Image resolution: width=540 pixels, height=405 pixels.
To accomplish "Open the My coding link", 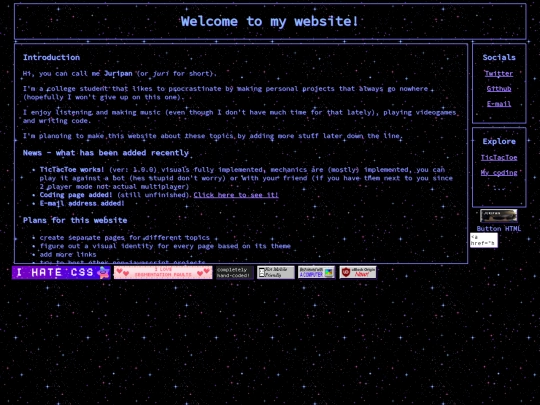I will pyautogui.click(x=499, y=173).
